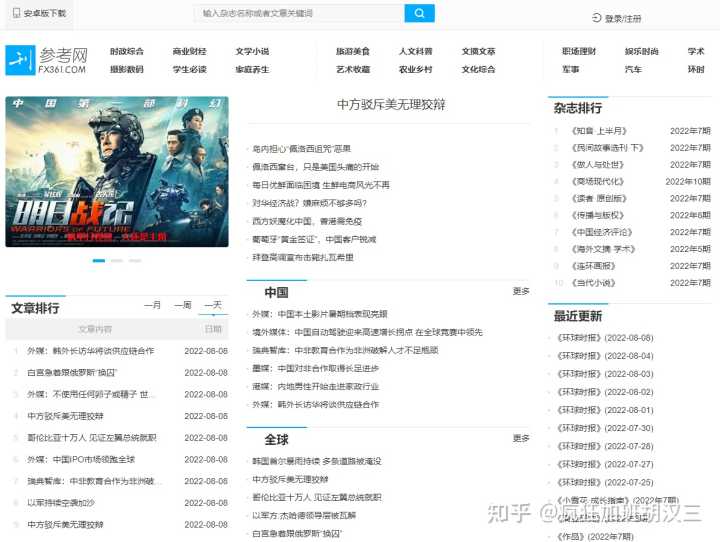Viewport: 720px width, 542px height.
Task: Focus the magazine or article keyword search field
Action: tap(299, 13)
